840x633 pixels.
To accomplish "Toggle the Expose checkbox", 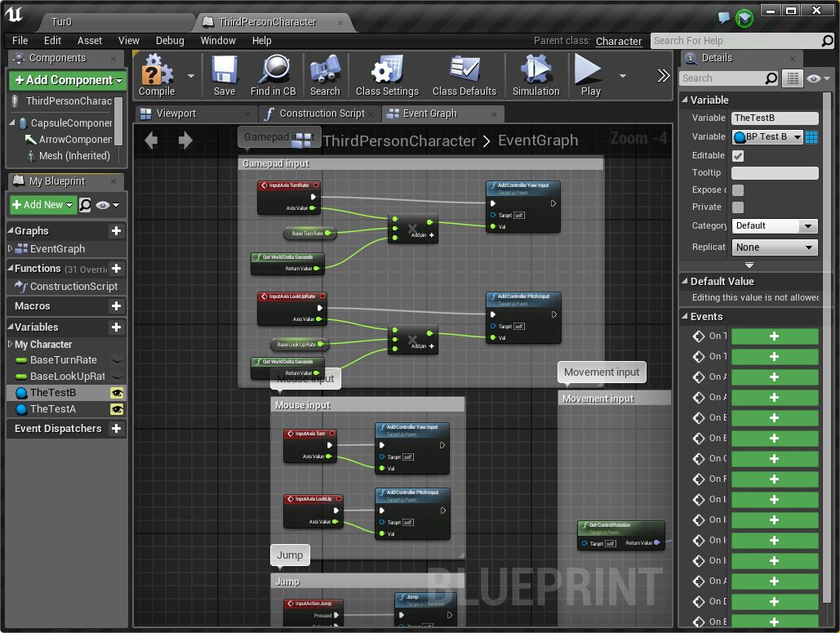I will pyautogui.click(x=738, y=190).
